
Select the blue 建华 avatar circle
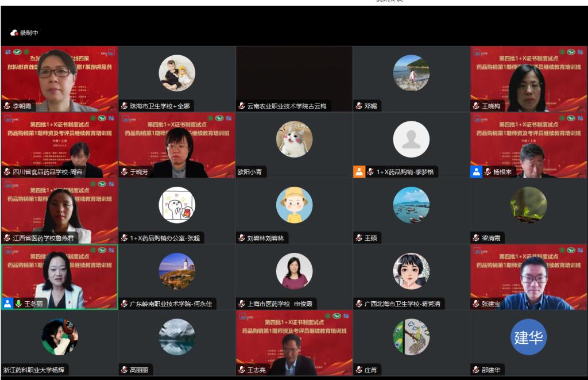click(528, 337)
